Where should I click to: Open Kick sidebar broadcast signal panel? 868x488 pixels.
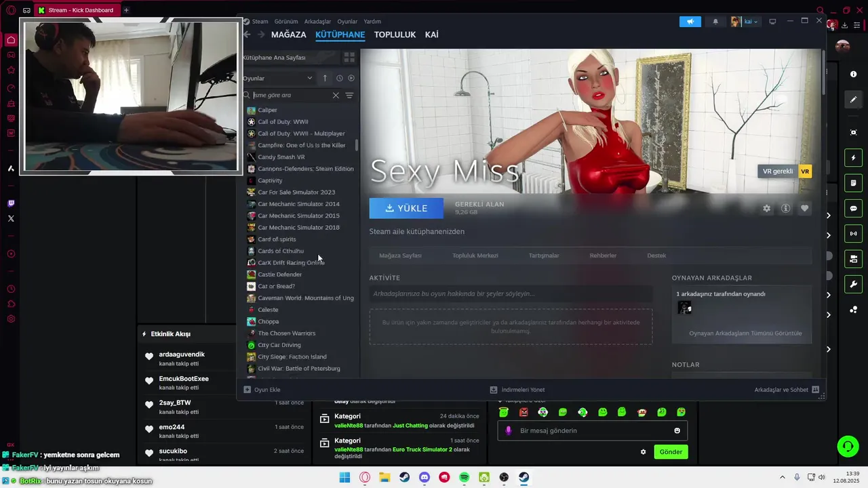pos(854,234)
